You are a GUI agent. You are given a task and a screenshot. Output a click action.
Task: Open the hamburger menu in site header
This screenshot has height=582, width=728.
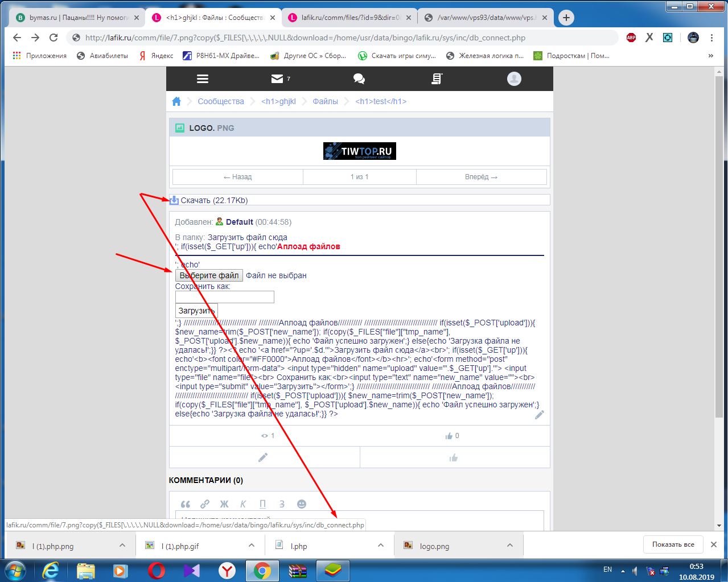pyautogui.click(x=203, y=79)
